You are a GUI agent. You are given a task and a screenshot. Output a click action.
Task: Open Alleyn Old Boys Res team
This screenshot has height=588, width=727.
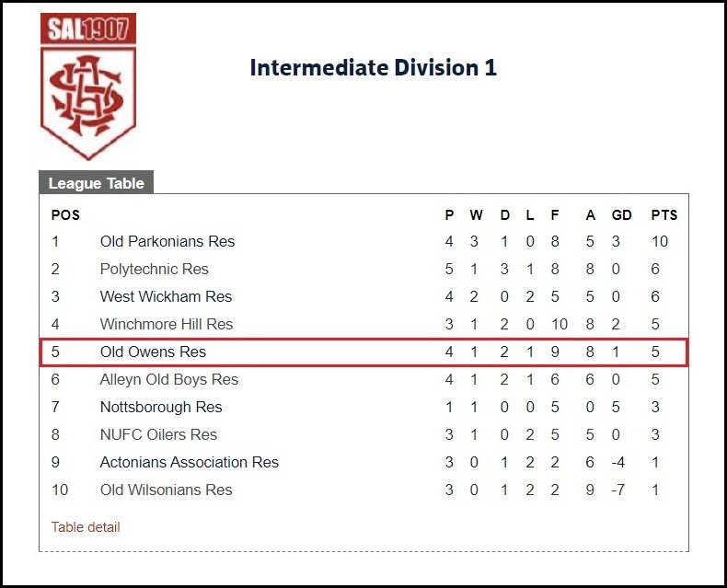pos(169,379)
